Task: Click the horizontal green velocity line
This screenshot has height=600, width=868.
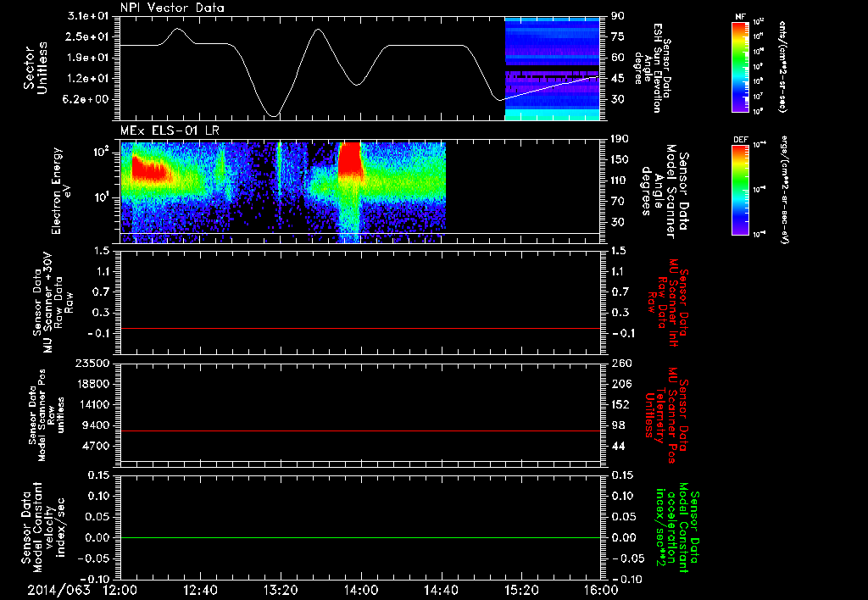Action: [x=360, y=537]
